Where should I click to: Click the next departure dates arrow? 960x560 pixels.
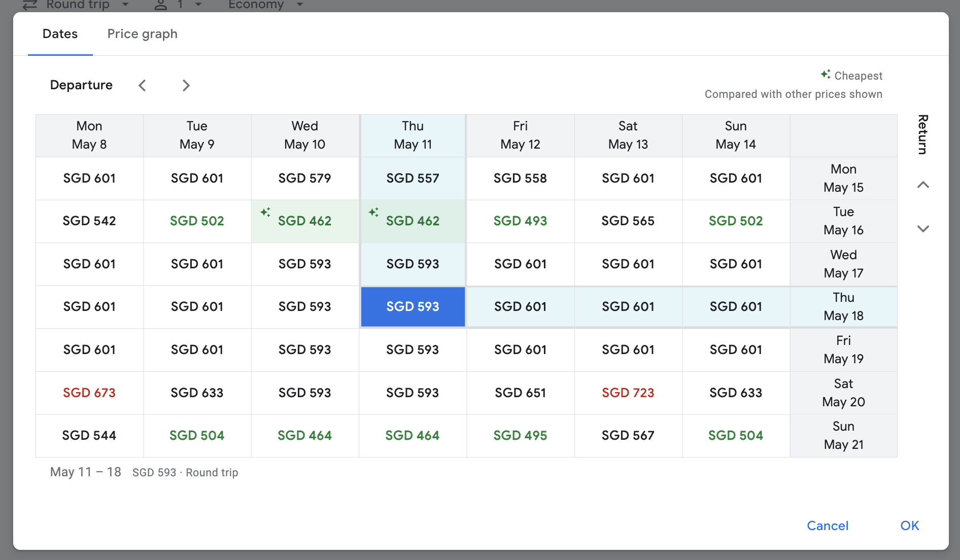[x=186, y=85]
